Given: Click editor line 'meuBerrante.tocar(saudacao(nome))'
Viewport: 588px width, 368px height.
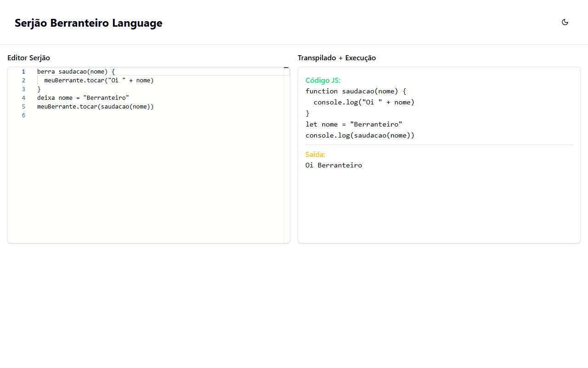Looking at the screenshot, I should 96,107.
